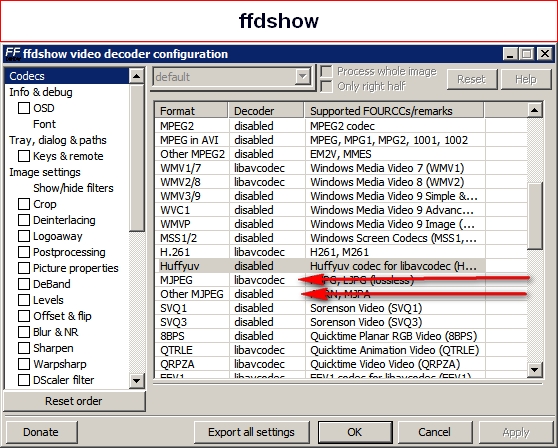Viewport: 558px width, 448px height.
Task: Select Image settings in sidebar
Action: click(45, 172)
